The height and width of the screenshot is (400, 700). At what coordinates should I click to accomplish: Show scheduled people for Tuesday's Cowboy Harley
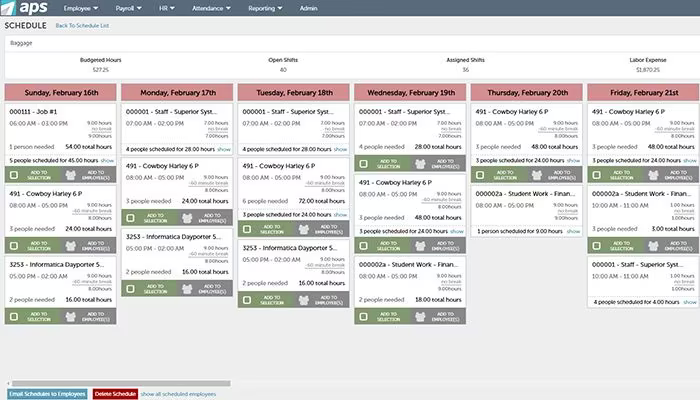(x=341, y=215)
